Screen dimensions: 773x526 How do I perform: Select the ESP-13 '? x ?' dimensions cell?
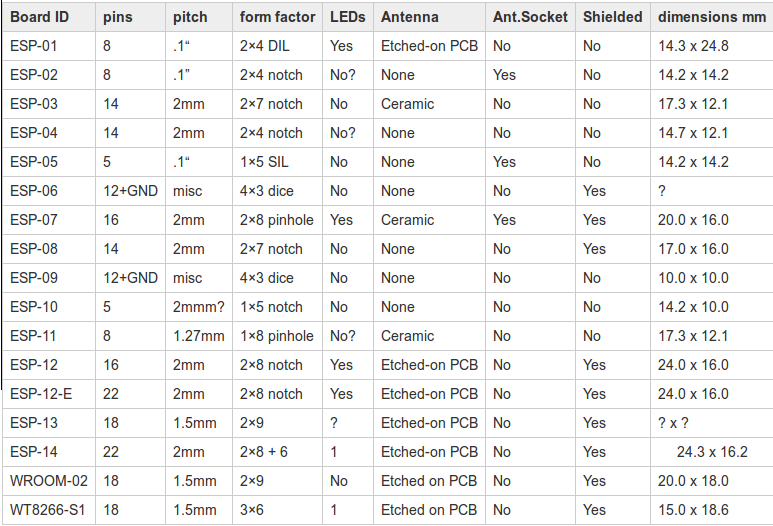674,423
